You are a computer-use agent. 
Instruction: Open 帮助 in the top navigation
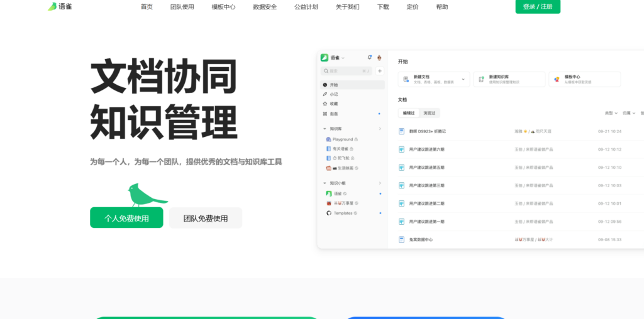coord(442,6)
